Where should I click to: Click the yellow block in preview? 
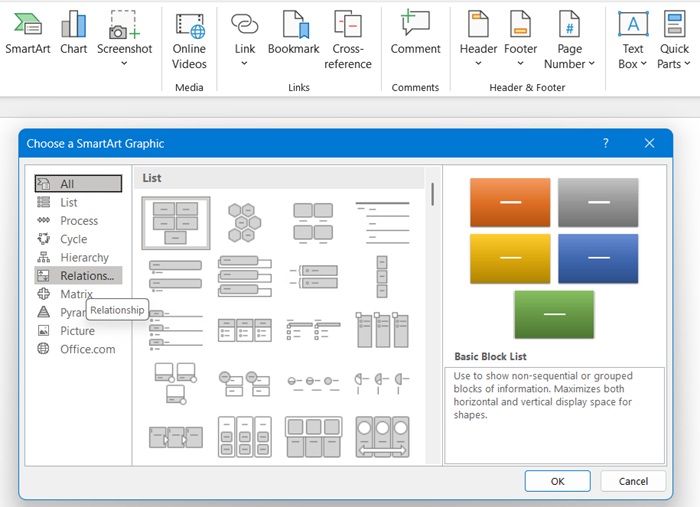[x=510, y=258]
